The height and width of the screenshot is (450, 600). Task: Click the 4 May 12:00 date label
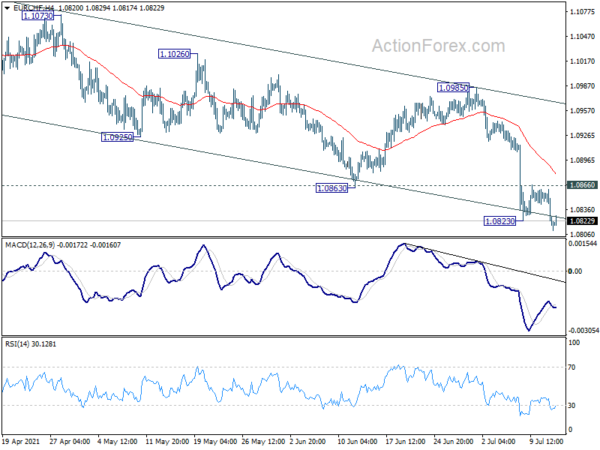tap(117, 442)
